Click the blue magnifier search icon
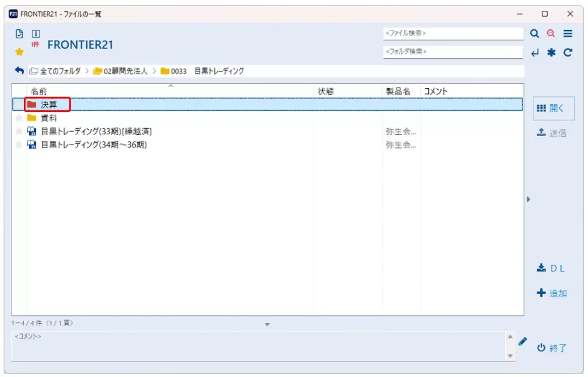Viewport: 588px width, 377px height. (x=535, y=34)
